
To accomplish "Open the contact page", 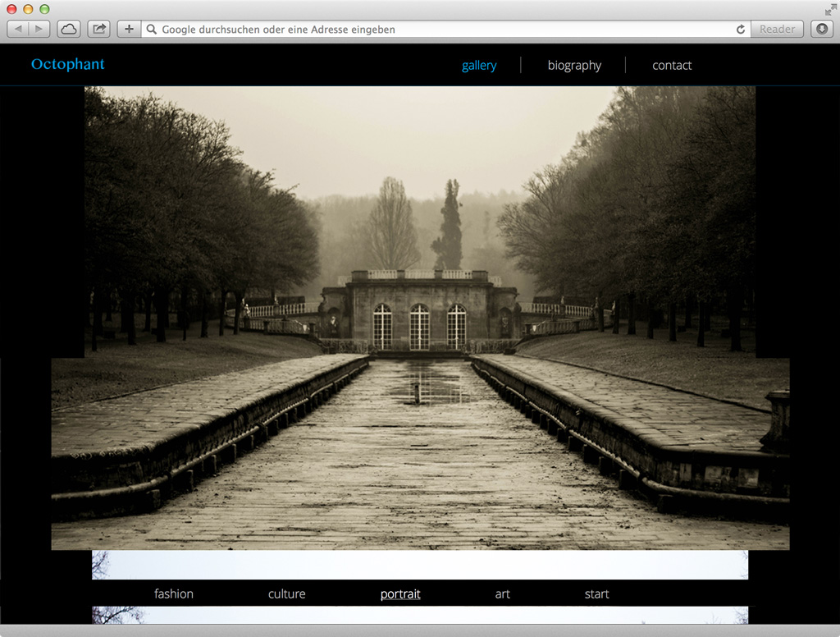I will click(x=672, y=66).
